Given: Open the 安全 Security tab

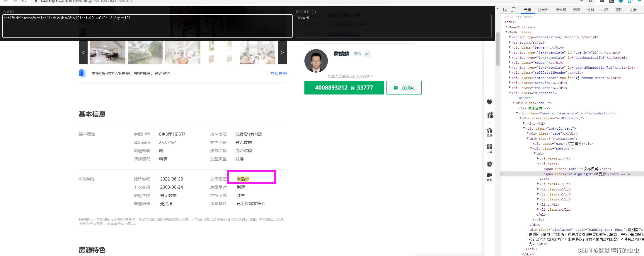Looking at the screenshot, I should tap(633, 10).
